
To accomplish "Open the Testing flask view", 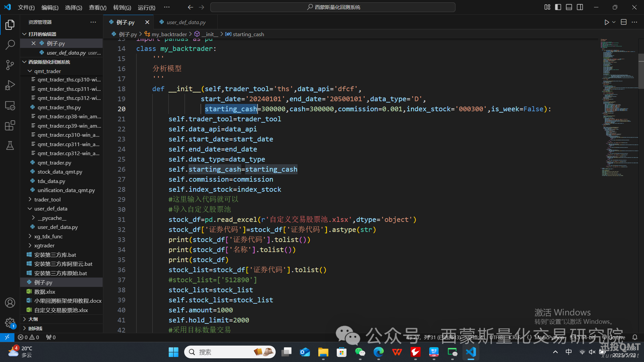I will tap(10, 145).
